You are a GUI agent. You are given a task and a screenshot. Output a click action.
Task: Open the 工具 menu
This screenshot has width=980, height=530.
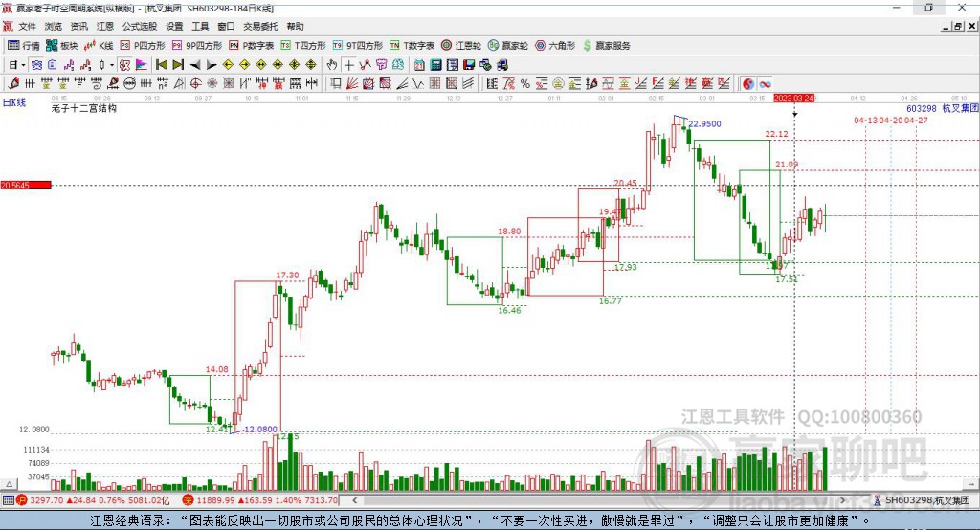200,26
